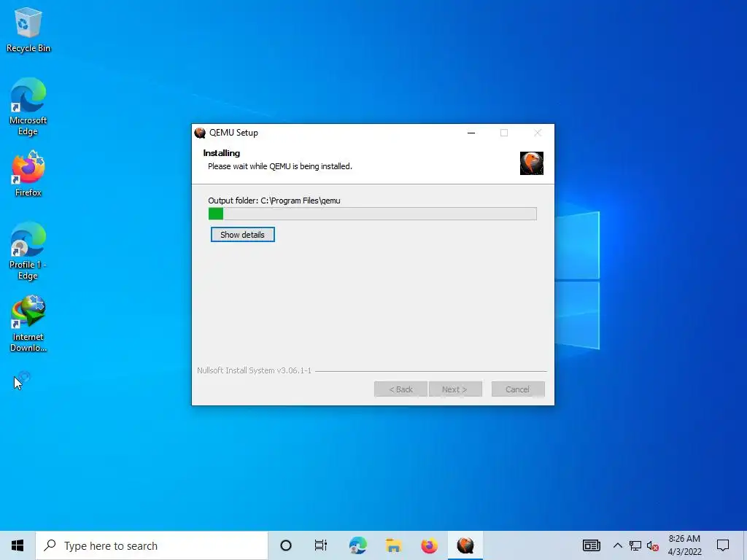Open News and Interests from the taskbar
Image resolution: width=747 pixels, height=560 pixels.
coord(591,545)
